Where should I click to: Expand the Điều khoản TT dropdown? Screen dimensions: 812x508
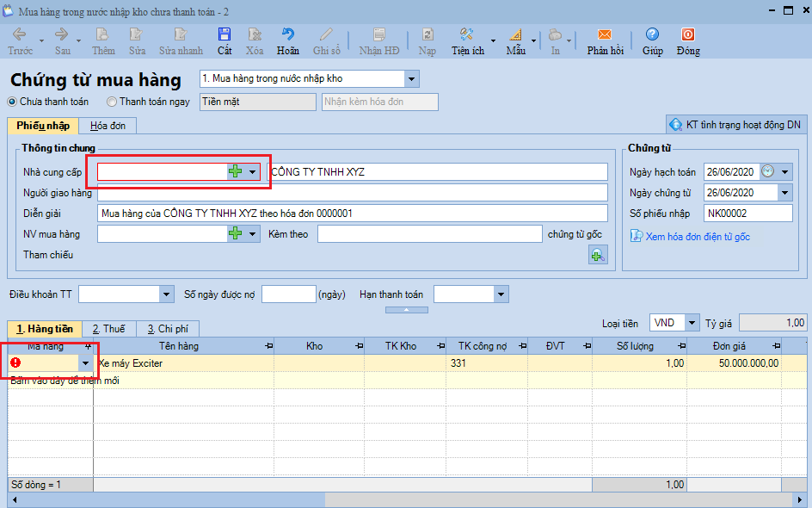[x=166, y=294]
